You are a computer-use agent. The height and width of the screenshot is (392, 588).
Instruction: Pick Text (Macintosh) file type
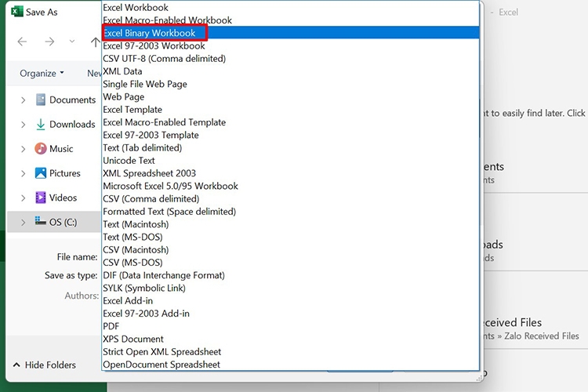point(290,224)
